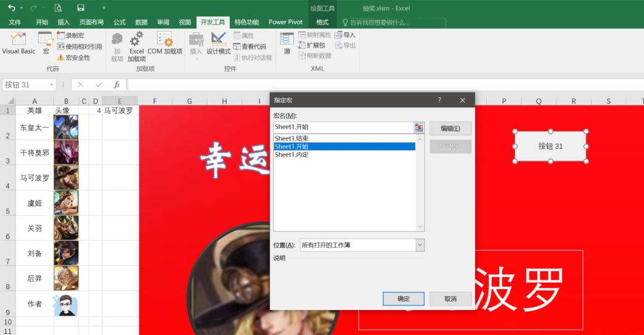Click Map Properties (映射属性)
644x335 pixels.
(315, 35)
